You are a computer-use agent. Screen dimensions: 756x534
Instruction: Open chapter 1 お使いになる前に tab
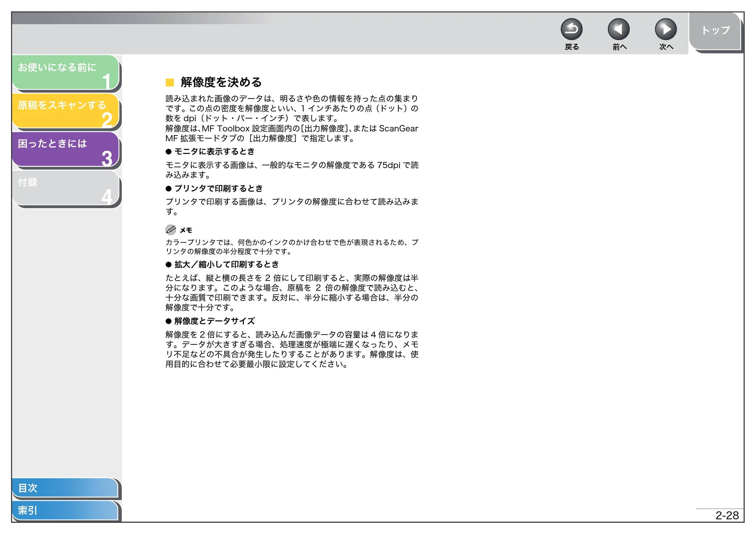66,73
